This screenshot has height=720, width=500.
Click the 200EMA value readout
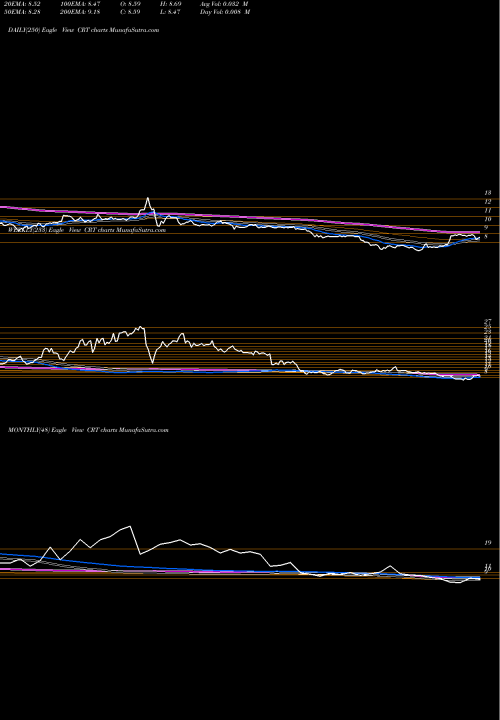80,12
